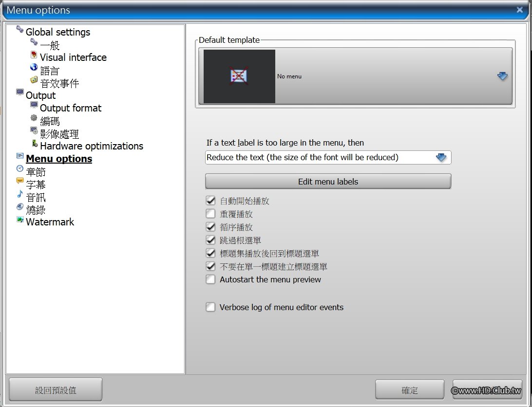Open the Default template dropdown arrow
Image resolution: width=532 pixels, height=407 pixels.
pos(502,76)
